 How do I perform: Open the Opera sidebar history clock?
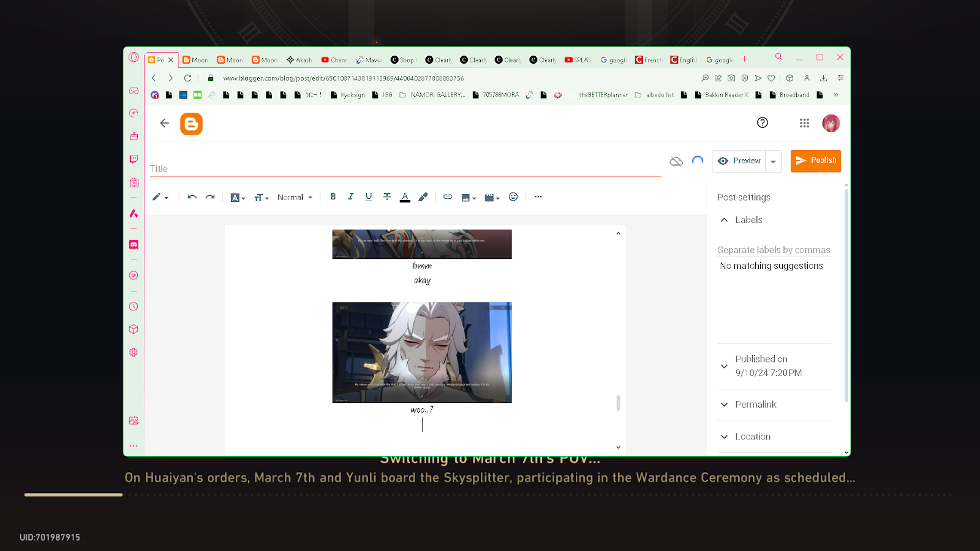pos(134,307)
